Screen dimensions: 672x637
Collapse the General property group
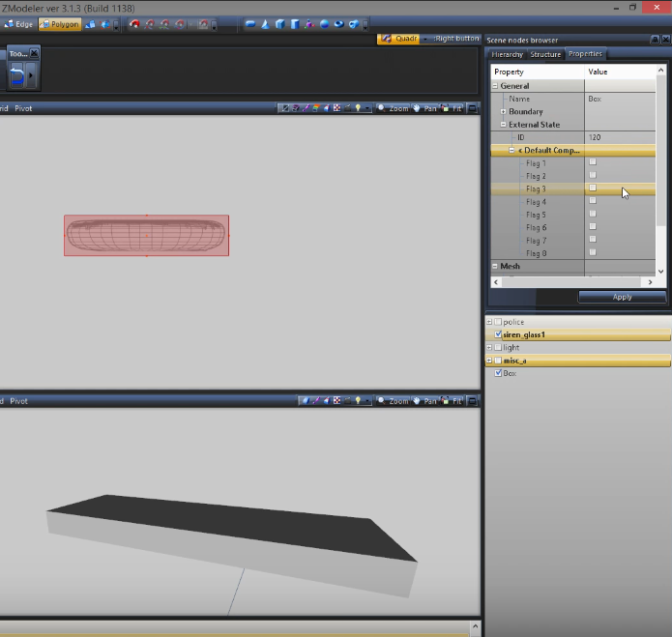coord(495,86)
